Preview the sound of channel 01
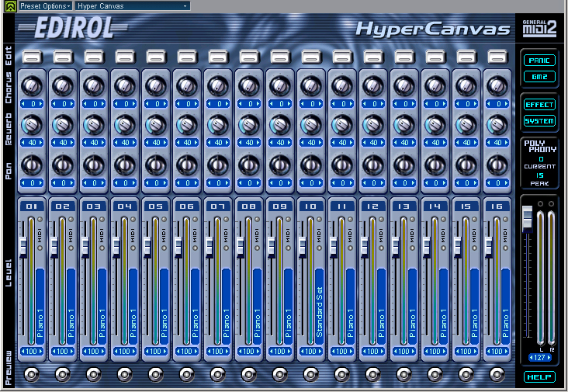Image resolution: width=568 pixels, height=392 pixels. (x=32, y=375)
